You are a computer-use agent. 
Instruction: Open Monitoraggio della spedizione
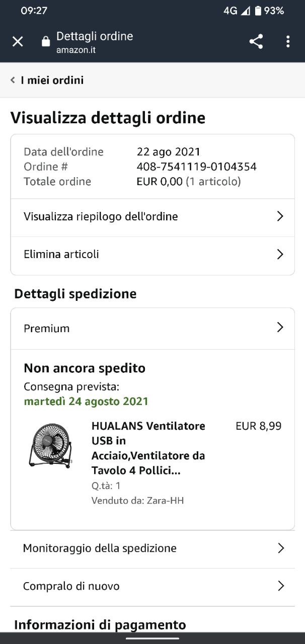tap(100, 548)
